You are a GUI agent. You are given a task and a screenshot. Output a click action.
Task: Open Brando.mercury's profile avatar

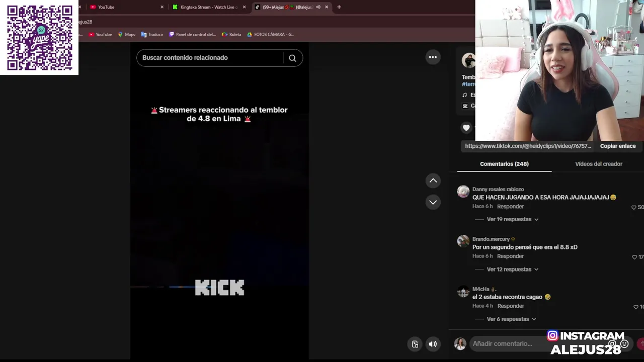pyautogui.click(x=463, y=241)
